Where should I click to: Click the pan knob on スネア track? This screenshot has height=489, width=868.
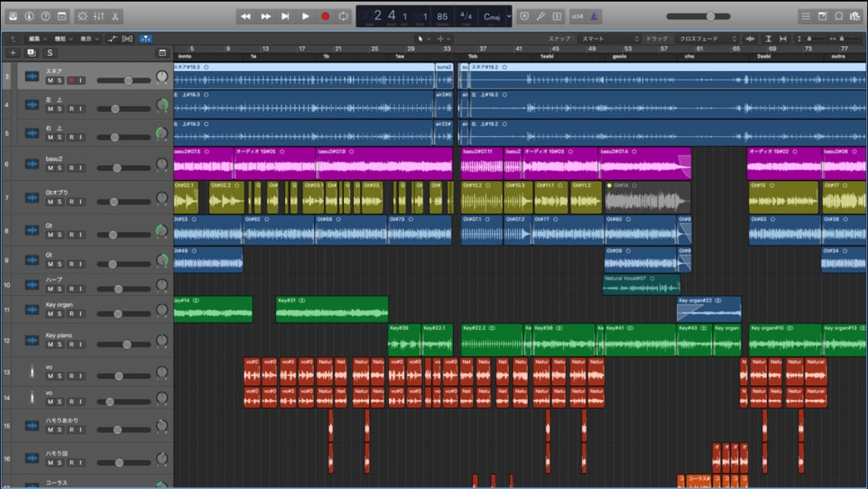162,76
